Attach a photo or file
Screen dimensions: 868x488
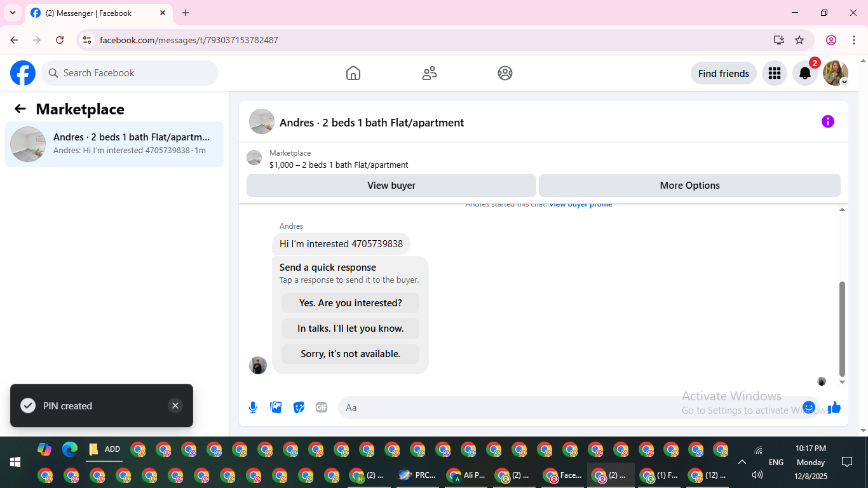coord(276,407)
